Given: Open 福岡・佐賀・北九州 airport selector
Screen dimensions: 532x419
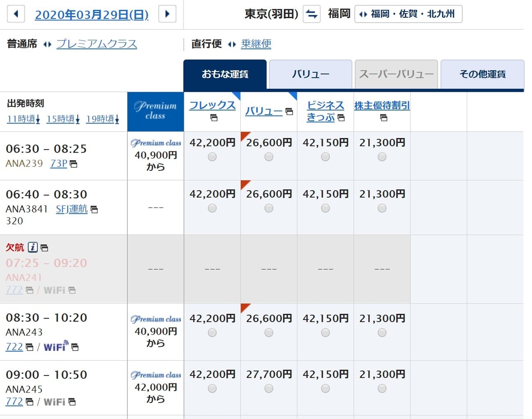Looking at the screenshot, I should pos(408,14).
